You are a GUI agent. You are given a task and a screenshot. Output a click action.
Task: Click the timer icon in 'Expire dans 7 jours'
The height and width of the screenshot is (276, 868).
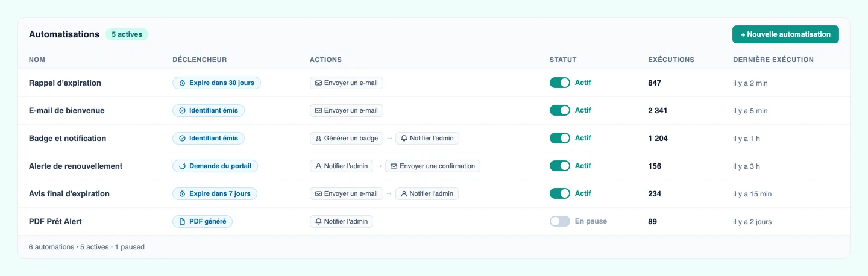pyautogui.click(x=182, y=194)
